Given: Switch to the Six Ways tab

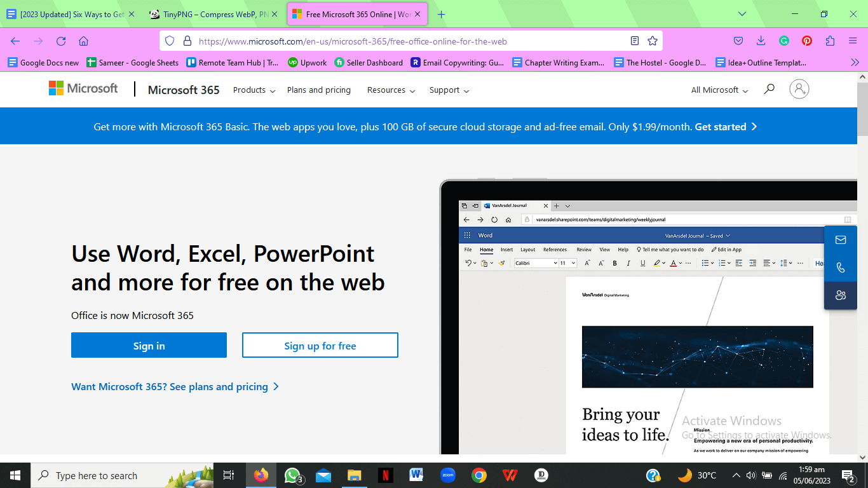Looking at the screenshot, I should 71,14.
